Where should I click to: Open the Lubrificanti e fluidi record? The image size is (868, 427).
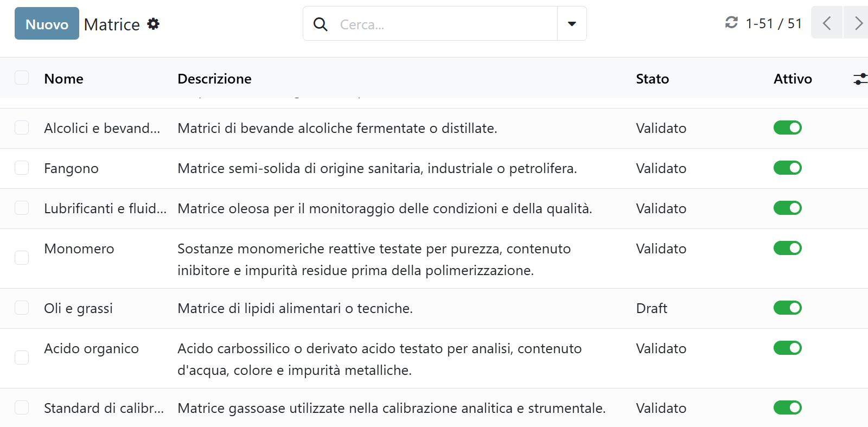(x=105, y=209)
